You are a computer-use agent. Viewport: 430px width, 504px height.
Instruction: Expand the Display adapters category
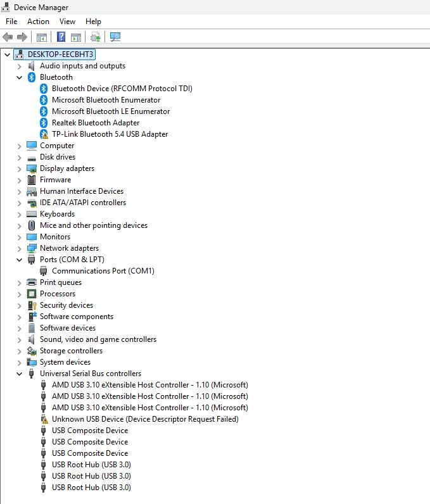20,168
